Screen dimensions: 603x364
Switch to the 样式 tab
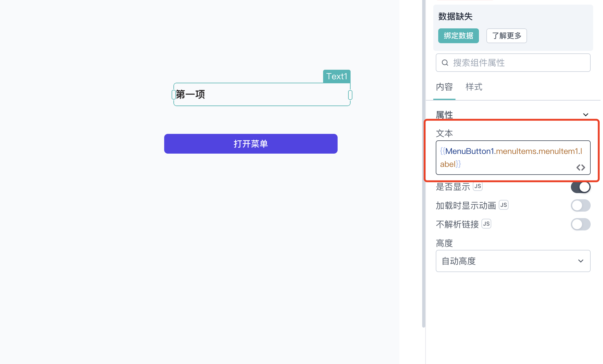click(474, 87)
